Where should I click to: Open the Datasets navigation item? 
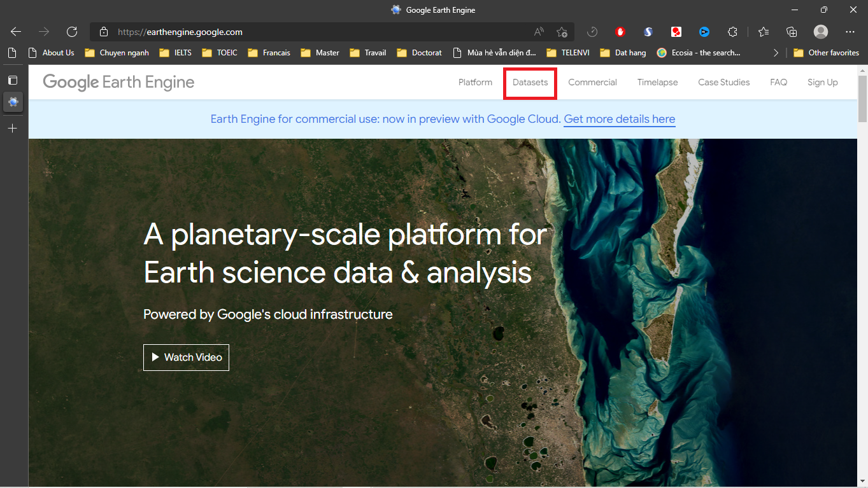pos(530,82)
